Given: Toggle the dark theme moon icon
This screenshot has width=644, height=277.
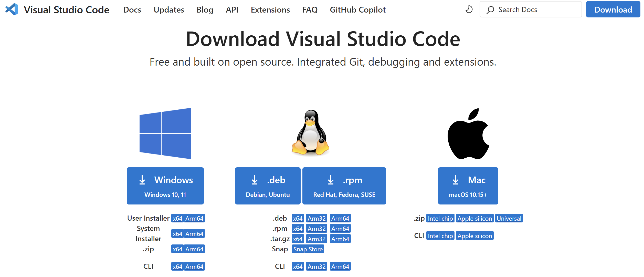Looking at the screenshot, I should point(469,9).
